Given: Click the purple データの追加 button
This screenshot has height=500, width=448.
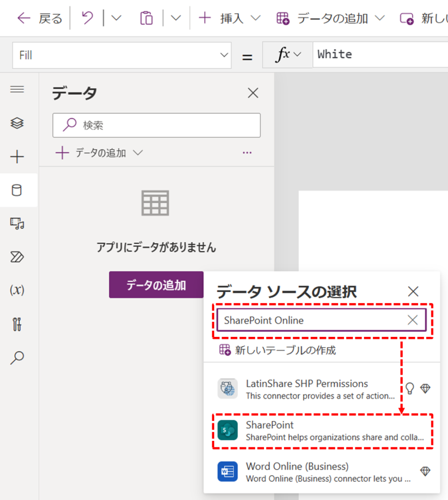Looking at the screenshot, I should pyautogui.click(x=156, y=285).
